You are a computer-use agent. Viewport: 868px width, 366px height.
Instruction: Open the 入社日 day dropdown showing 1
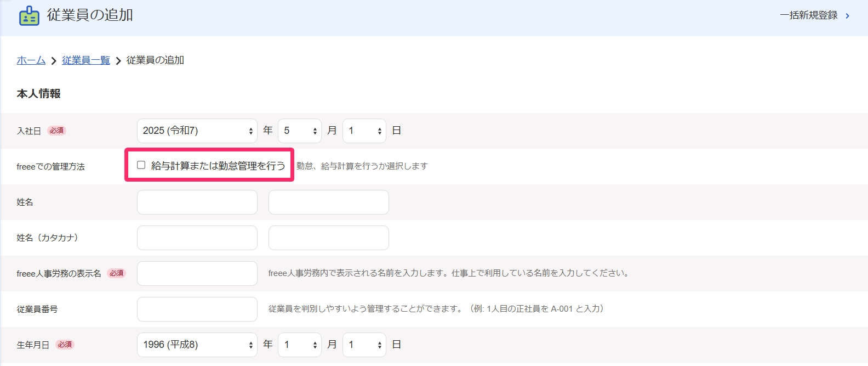[x=364, y=131]
